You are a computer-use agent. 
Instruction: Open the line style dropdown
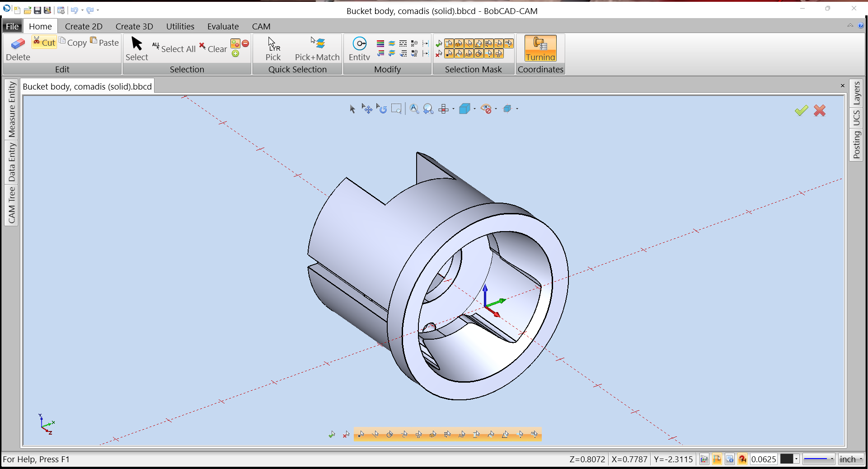[818, 459]
